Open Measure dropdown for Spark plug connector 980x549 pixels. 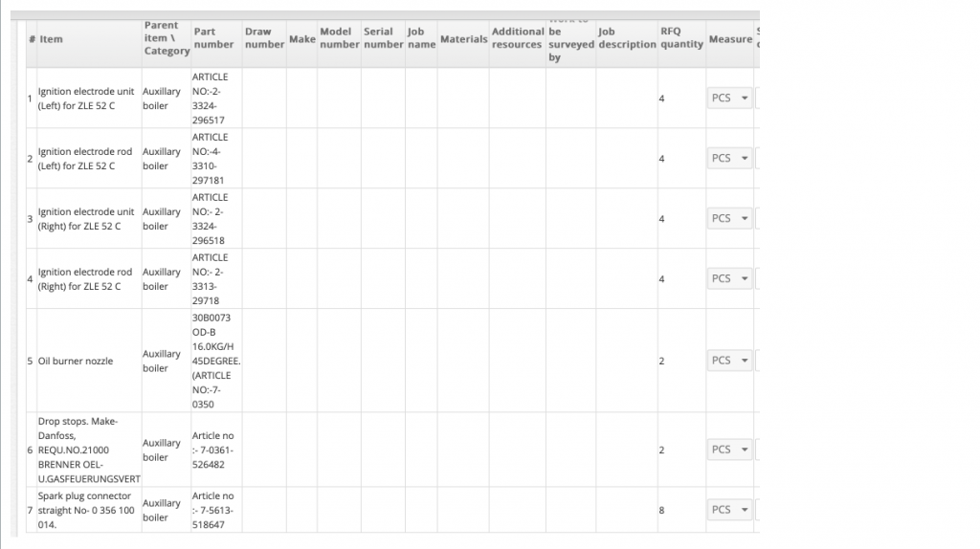tap(730, 510)
